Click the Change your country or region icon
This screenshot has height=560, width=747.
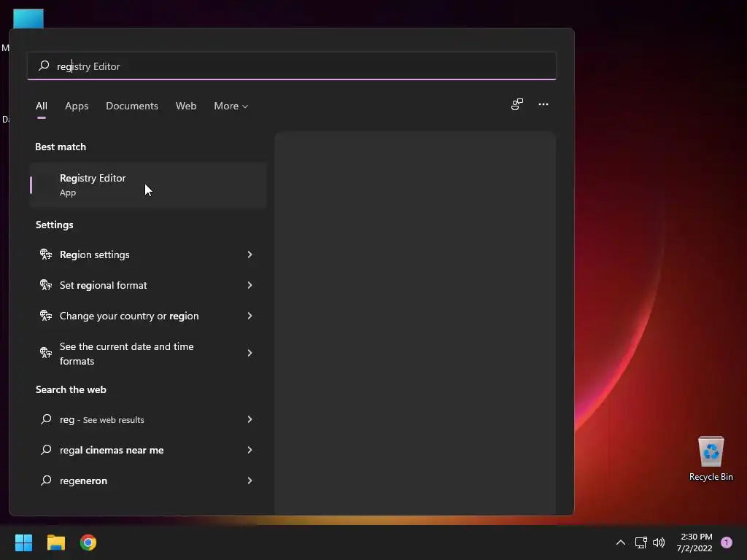pos(46,316)
